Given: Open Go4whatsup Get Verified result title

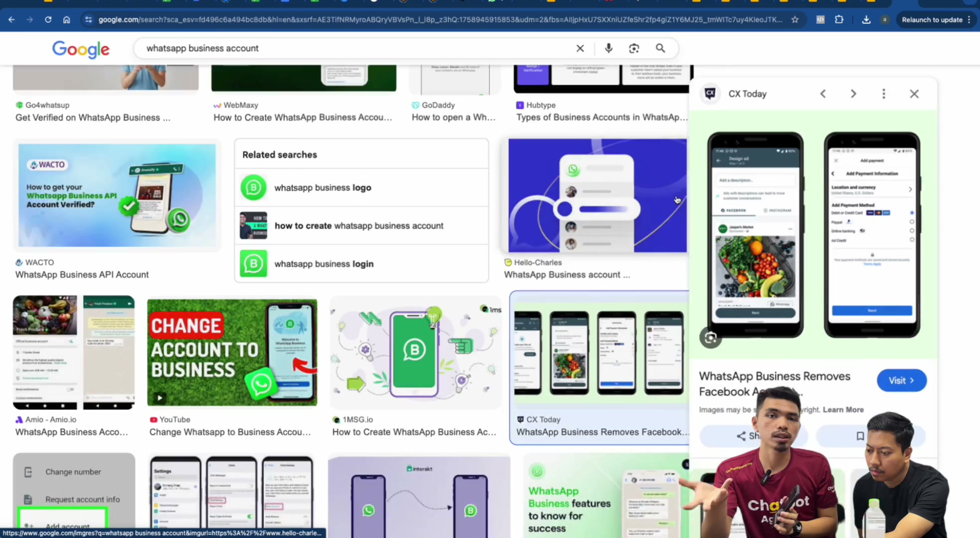Looking at the screenshot, I should click(x=93, y=118).
